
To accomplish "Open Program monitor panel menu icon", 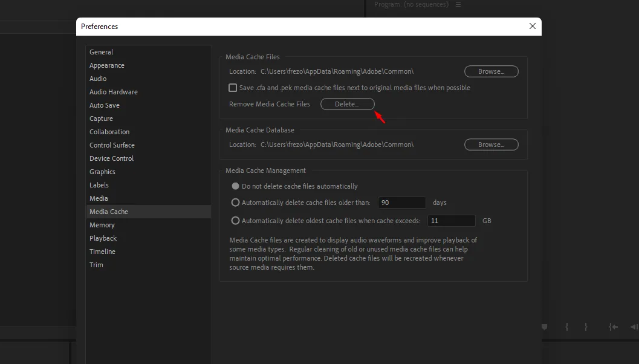I will (458, 4).
